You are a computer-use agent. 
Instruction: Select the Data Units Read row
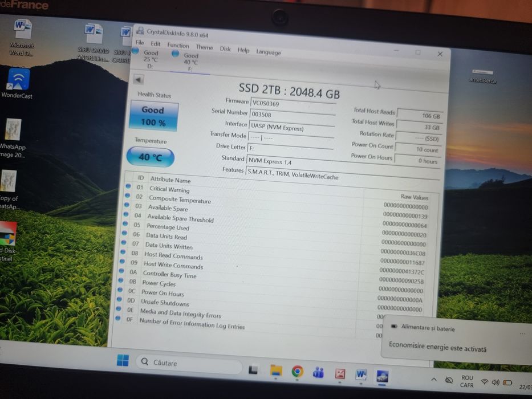[x=274, y=242]
